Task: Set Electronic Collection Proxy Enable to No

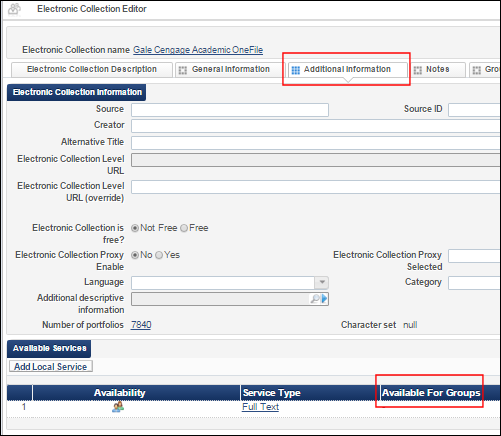Action: 135,255
